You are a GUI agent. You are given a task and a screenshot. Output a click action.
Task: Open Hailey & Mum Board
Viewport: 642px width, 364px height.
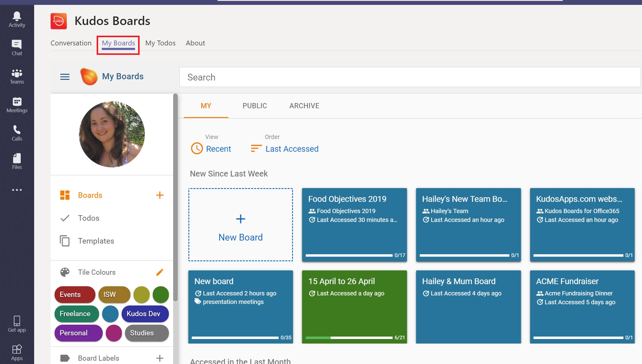tap(469, 307)
